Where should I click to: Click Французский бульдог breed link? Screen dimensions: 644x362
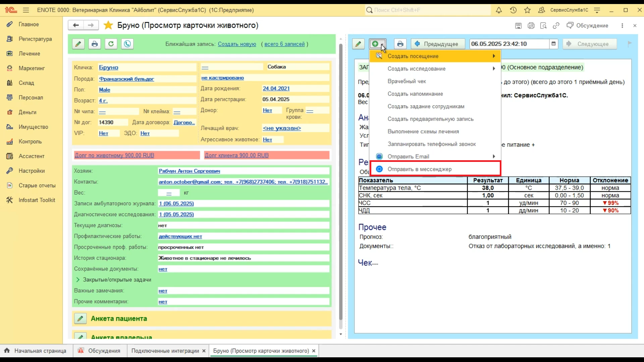[x=126, y=79]
